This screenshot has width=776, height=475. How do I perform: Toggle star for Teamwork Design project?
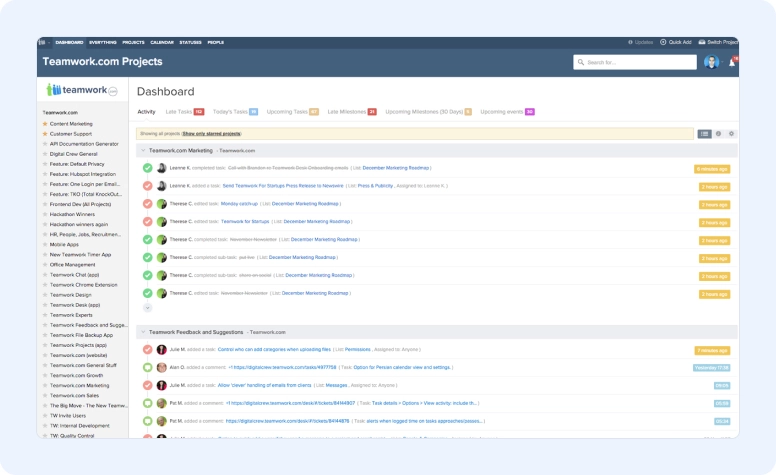pyautogui.click(x=45, y=295)
